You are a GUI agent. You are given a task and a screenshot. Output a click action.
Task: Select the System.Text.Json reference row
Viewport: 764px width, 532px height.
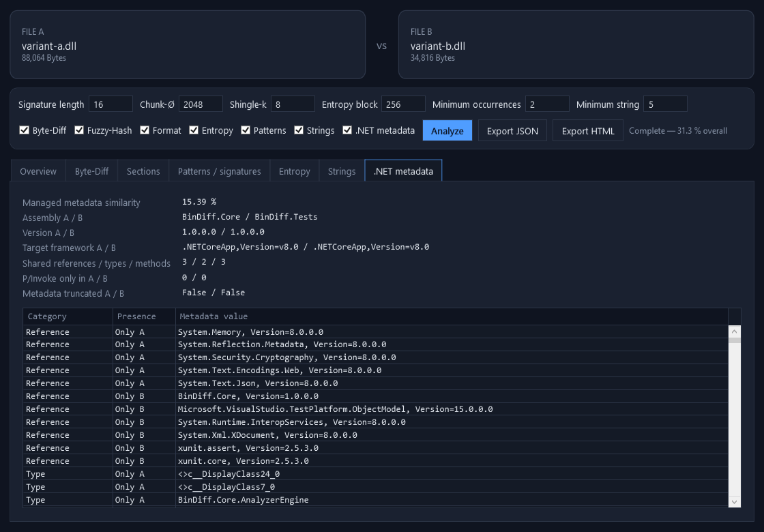pyautogui.click(x=375, y=383)
